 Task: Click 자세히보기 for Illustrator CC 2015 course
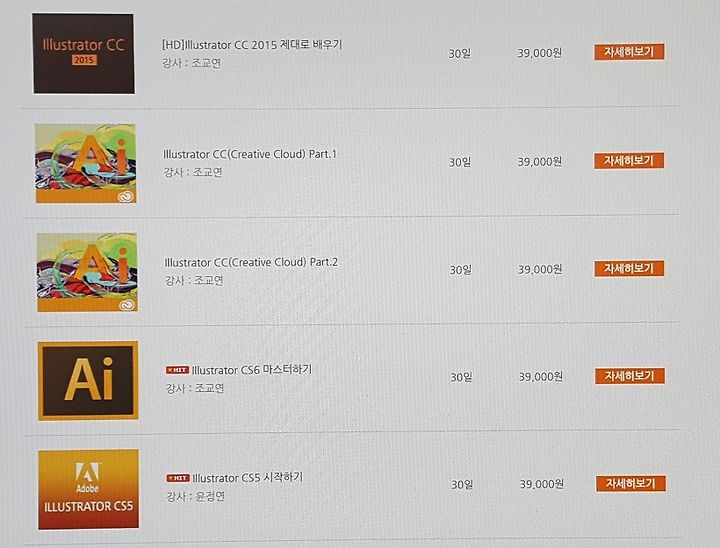point(629,52)
